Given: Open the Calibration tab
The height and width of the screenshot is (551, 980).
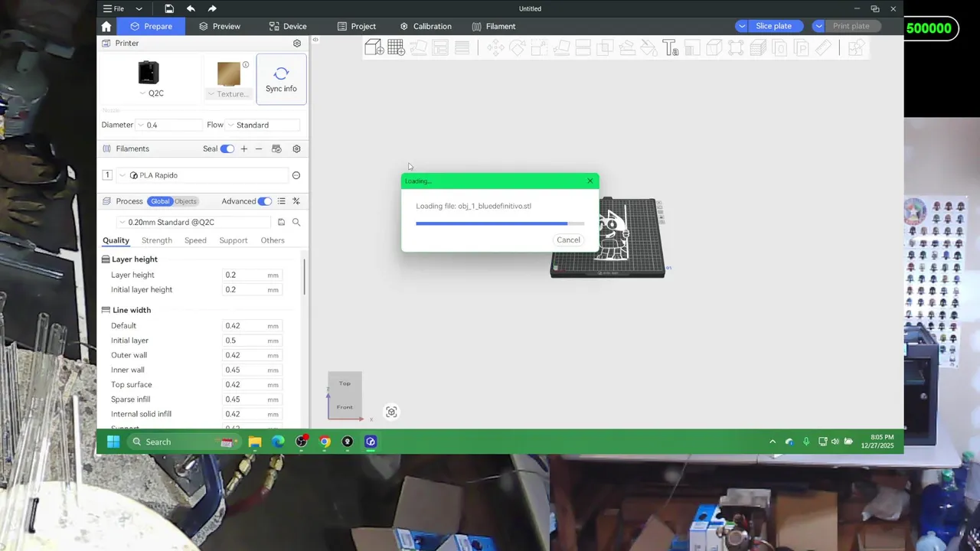Looking at the screenshot, I should (x=426, y=26).
